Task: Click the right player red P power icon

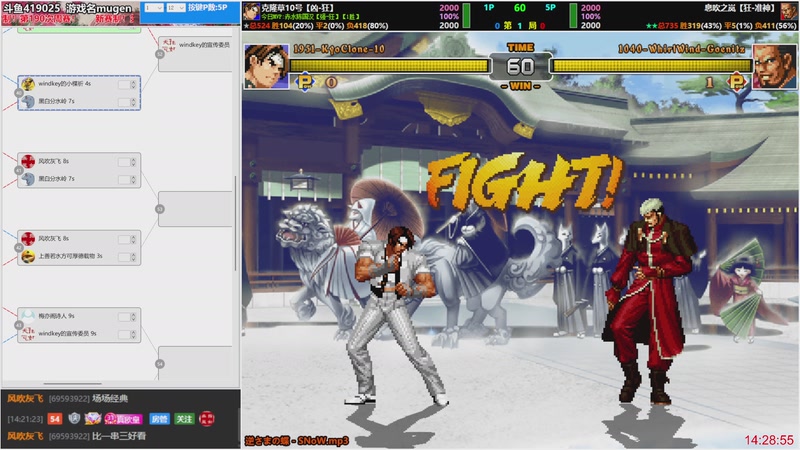Action: (737, 82)
